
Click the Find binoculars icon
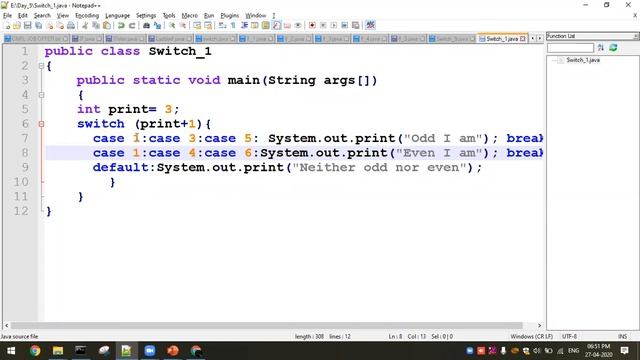point(146,25)
